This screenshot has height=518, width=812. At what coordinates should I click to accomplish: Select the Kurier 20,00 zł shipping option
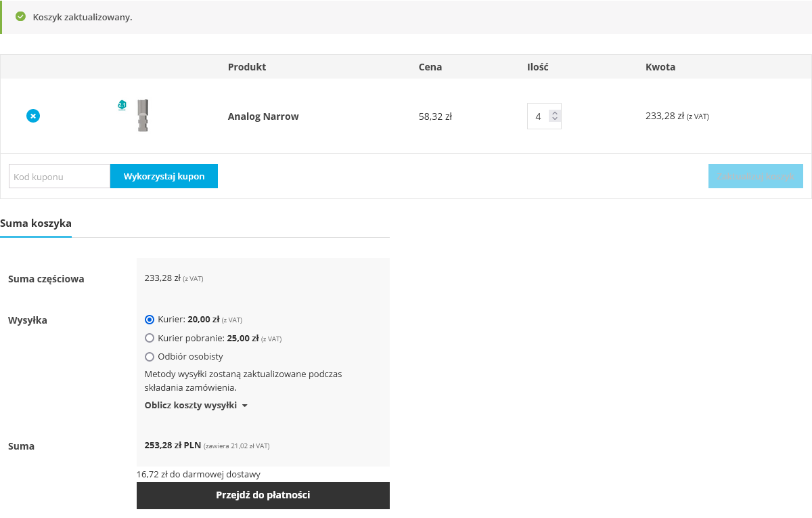coord(150,320)
